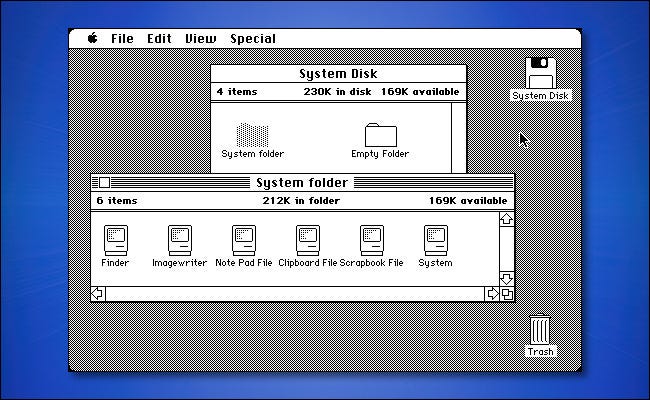The width and height of the screenshot is (650, 400).
Task: Select the Imagewriter file icon
Action: click(x=179, y=240)
